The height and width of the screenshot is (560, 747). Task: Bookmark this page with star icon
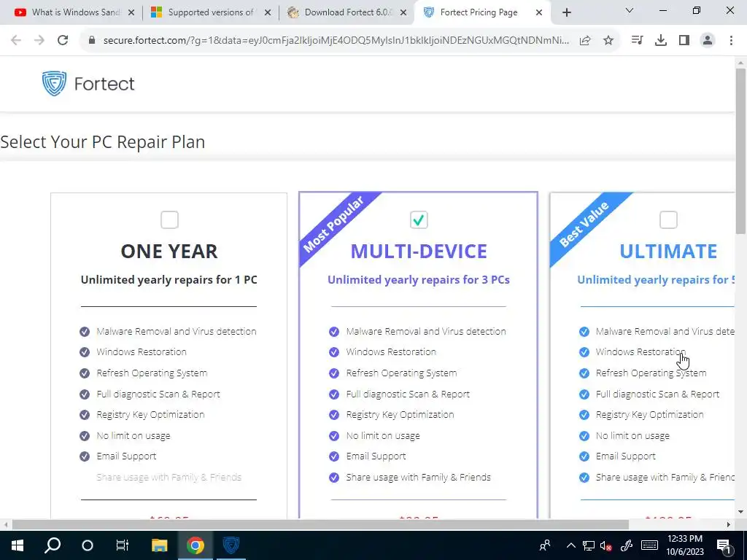point(608,41)
